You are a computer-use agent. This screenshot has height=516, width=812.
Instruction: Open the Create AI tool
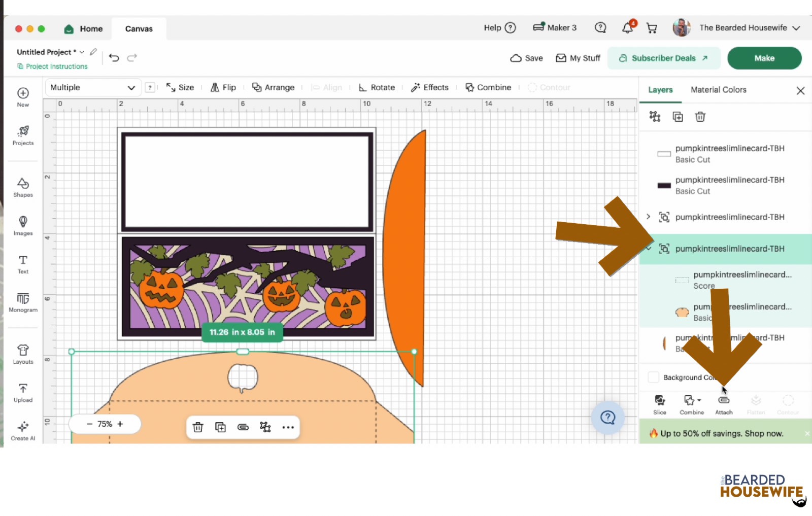tap(23, 431)
